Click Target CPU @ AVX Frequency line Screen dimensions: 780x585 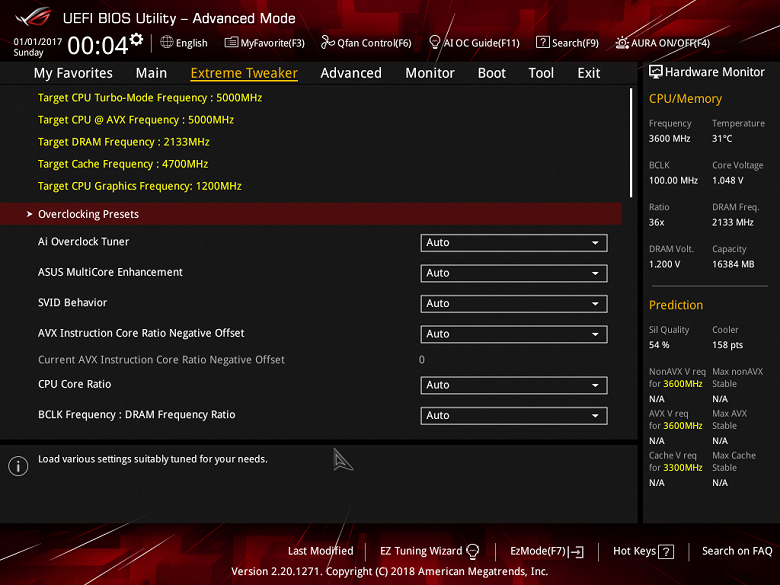coord(136,120)
